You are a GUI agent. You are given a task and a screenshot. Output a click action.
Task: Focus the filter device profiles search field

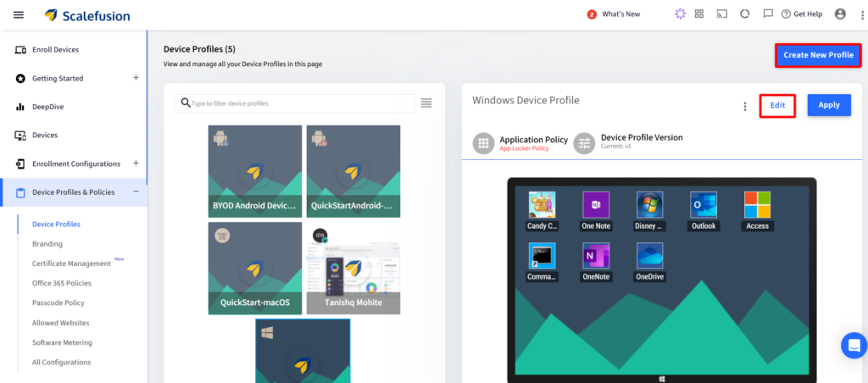click(295, 103)
